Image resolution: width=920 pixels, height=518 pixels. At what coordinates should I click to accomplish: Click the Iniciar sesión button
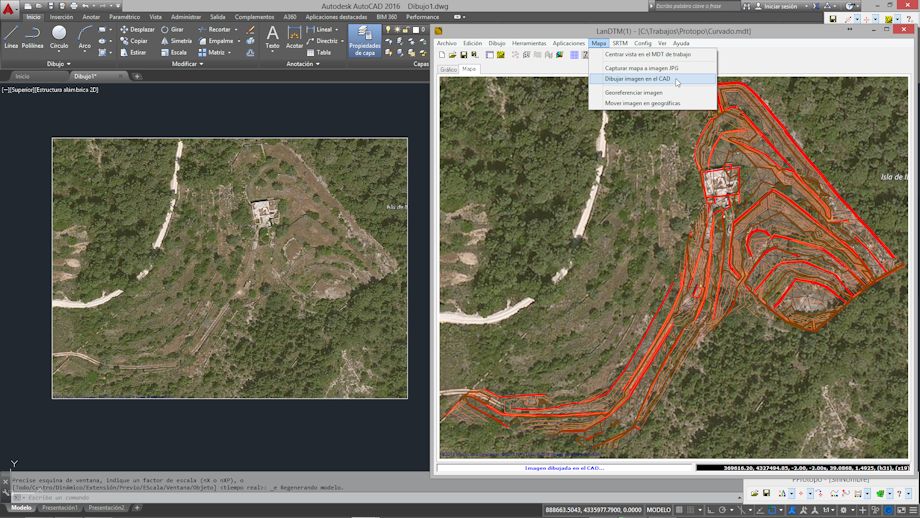(x=780, y=6)
